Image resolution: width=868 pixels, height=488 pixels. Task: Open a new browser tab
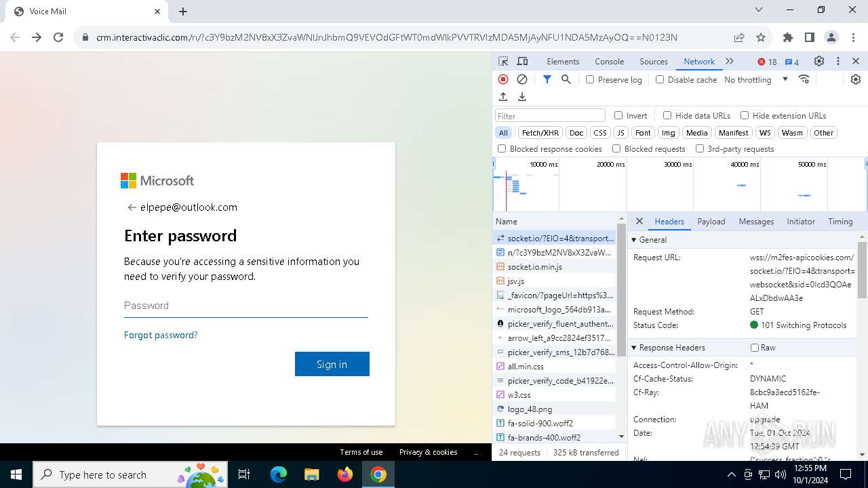(183, 12)
